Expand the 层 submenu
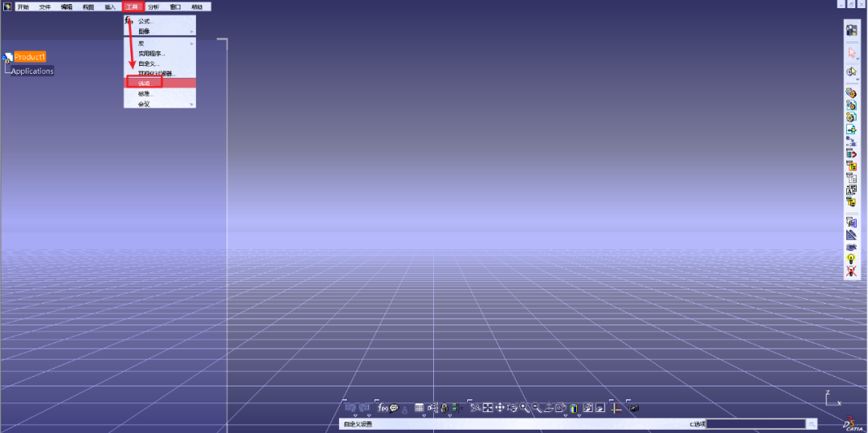868x433 pixels. [x=159, y=43]
